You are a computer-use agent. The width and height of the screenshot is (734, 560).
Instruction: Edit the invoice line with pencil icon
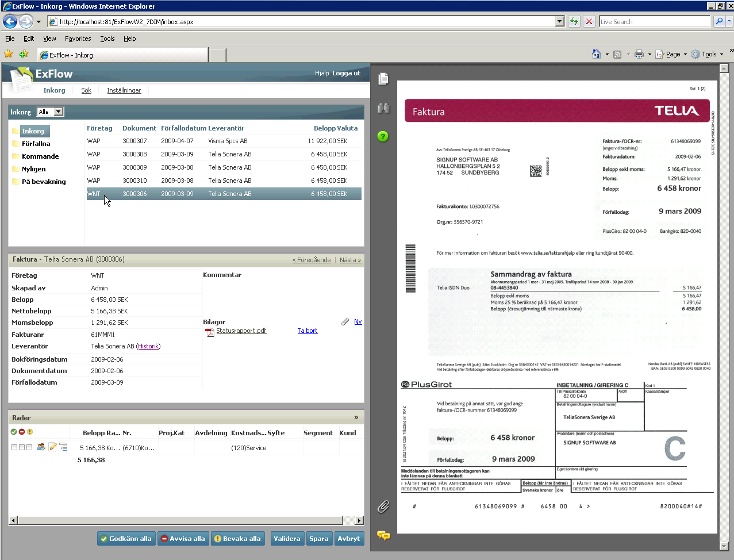(x=52, y=447)
